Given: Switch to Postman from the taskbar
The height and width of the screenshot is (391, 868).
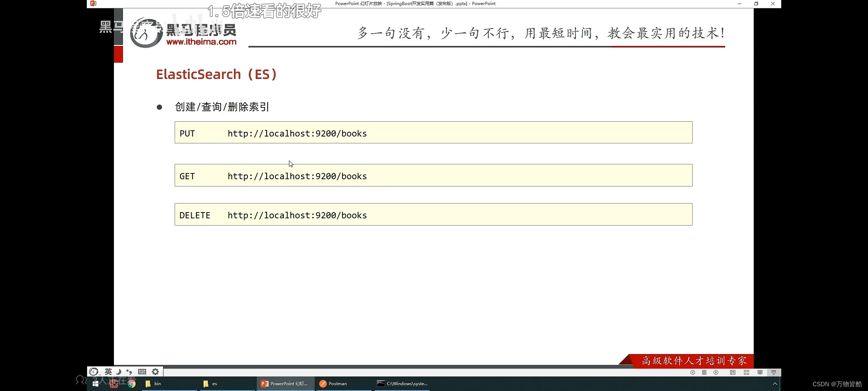Looking at the screenshot, I should pos(343,384).
